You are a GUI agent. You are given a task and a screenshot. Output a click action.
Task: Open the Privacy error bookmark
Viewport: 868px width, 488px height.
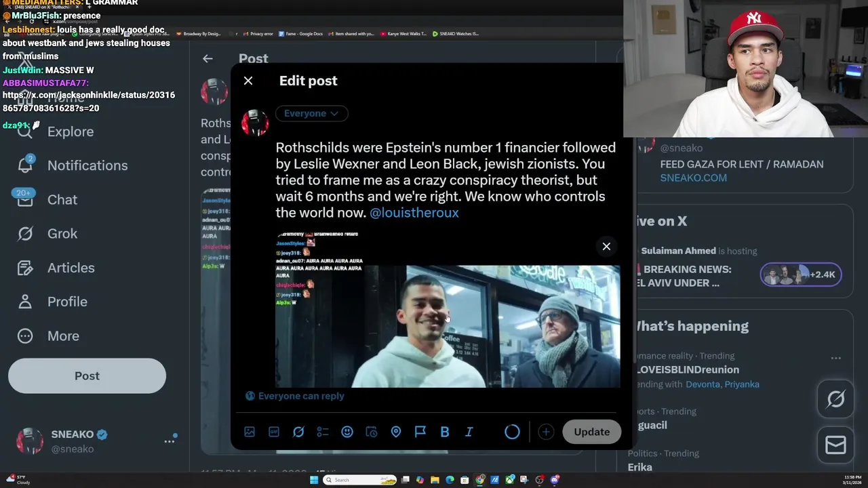pyautogui.click(x=258, y=33)
